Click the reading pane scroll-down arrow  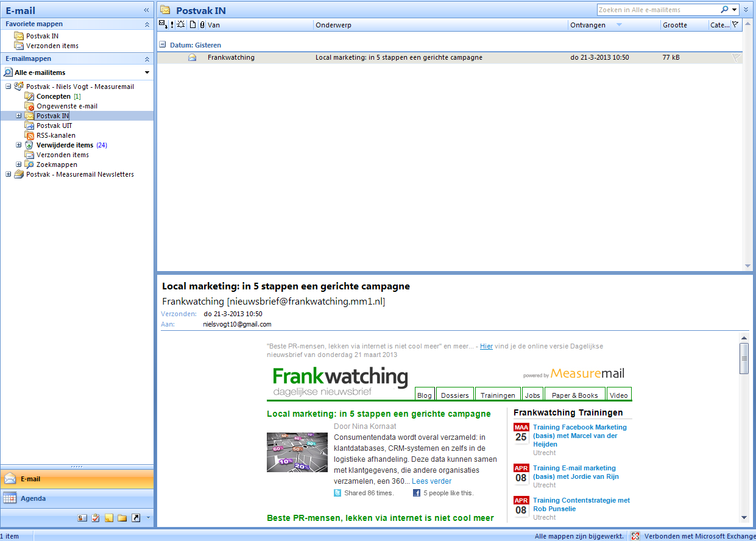pos(744,518)
